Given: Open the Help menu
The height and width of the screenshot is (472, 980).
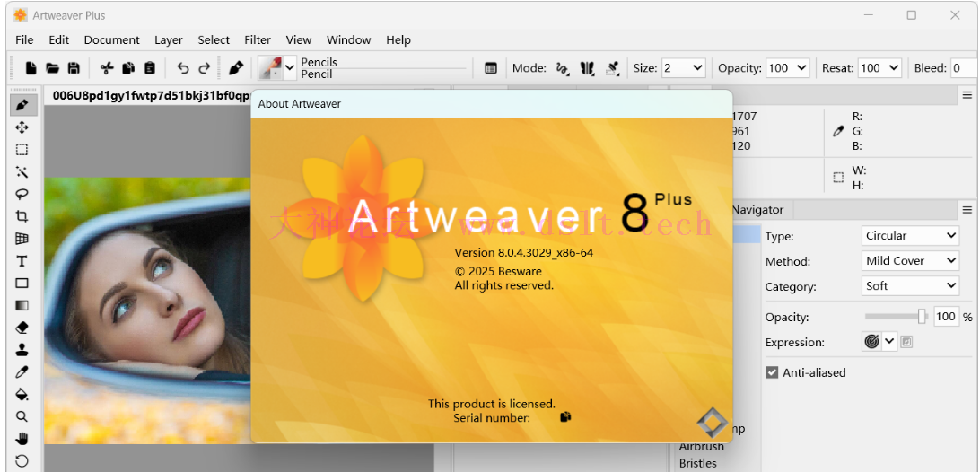Looking at the screenshot, I should point(398,40).
